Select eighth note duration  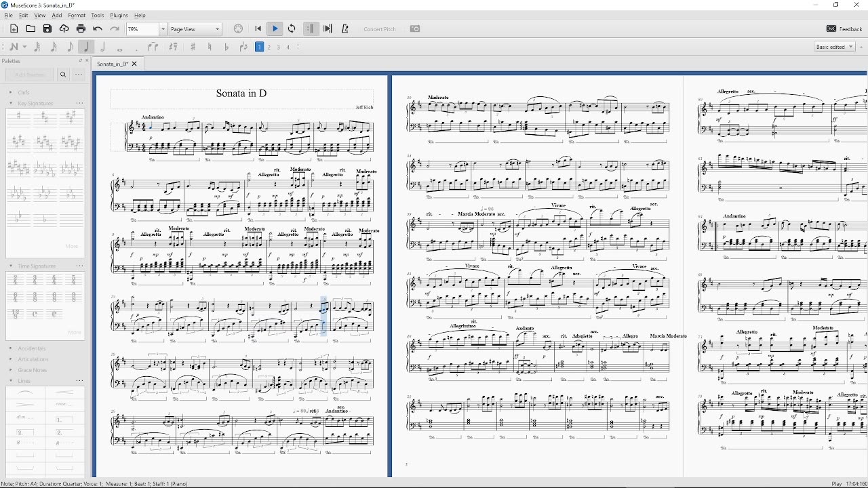tap(70, 47)
